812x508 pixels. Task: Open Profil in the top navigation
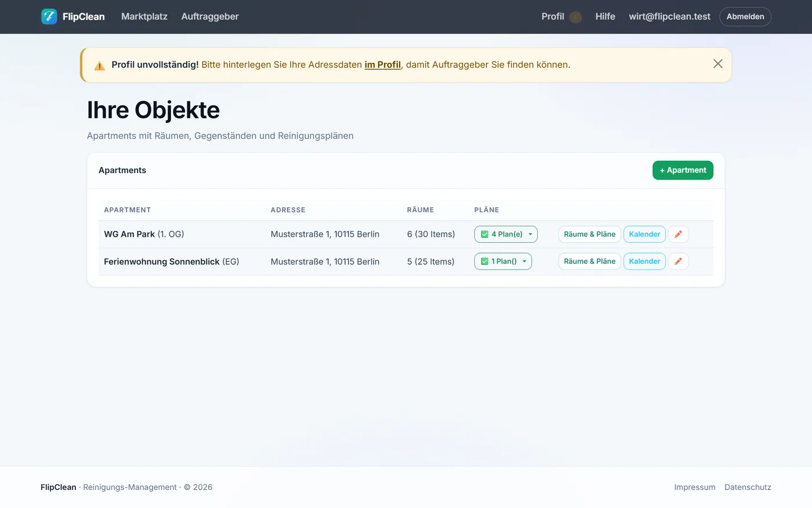[553, 16]
